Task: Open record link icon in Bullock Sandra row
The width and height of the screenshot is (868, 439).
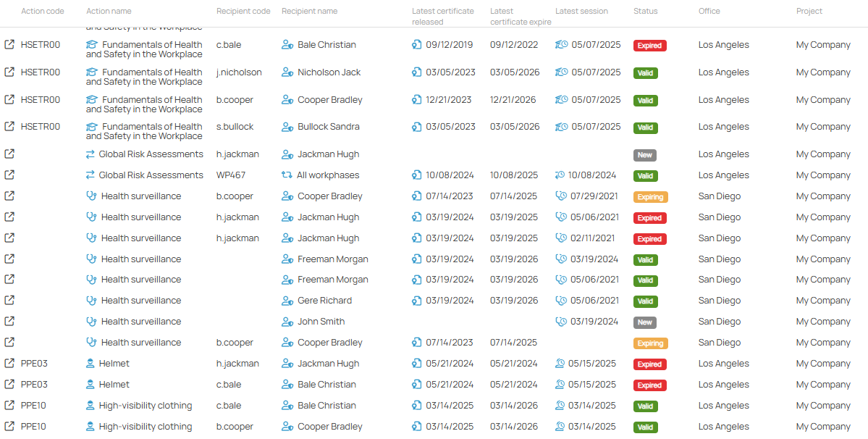Action: [x=9, y=126]
